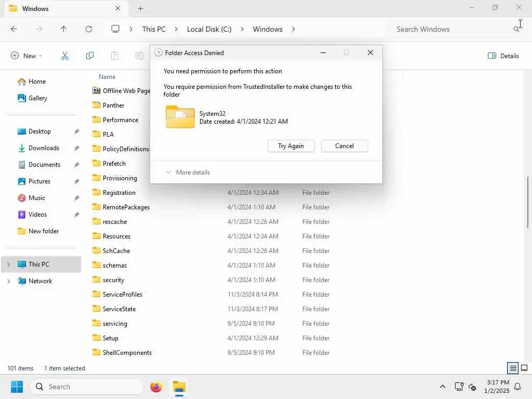Click the pin icon next to Downloads
532x399 pixels.
click(x=77, y=148)
